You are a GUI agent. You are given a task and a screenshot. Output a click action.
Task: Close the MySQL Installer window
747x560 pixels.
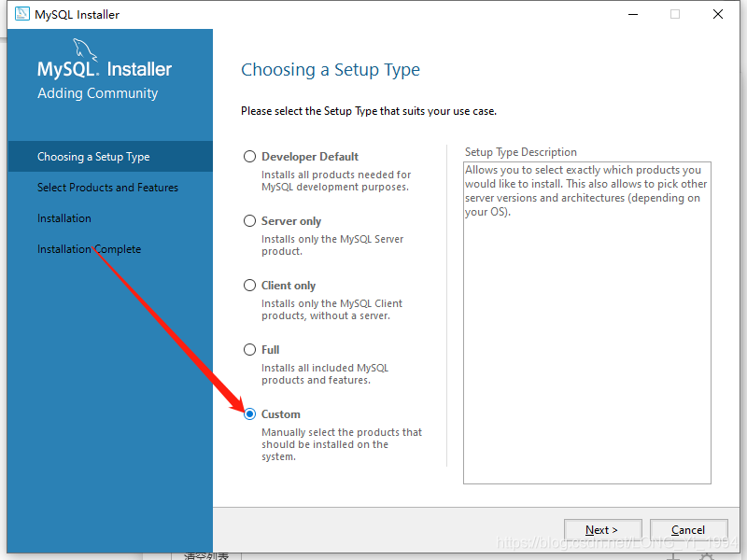tap(718, 14)
